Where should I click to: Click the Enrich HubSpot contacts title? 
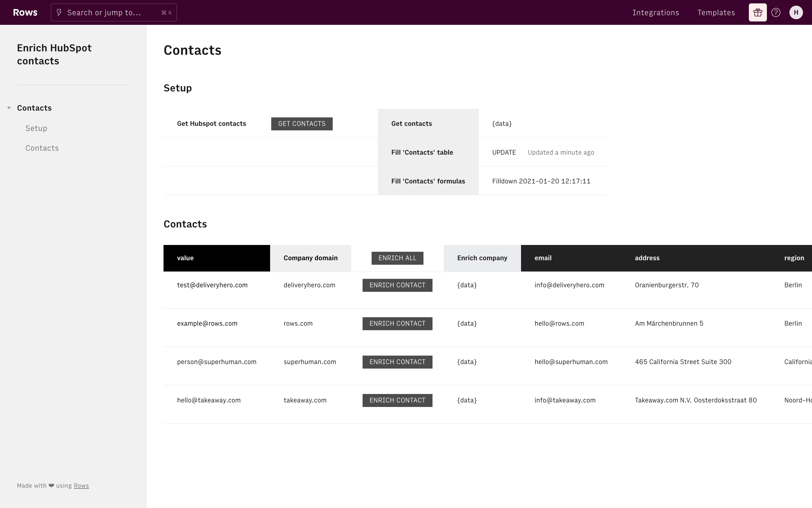(x=54, y=54)
